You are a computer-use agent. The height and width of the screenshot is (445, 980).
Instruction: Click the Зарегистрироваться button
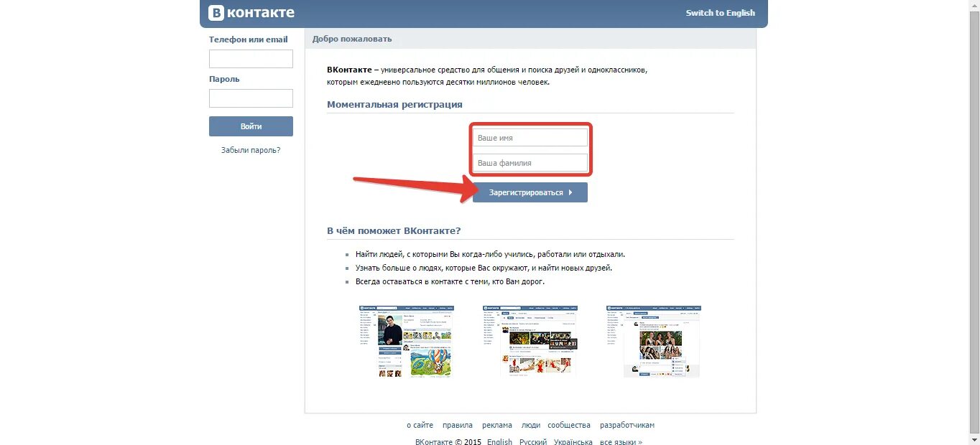pos(530,192)
